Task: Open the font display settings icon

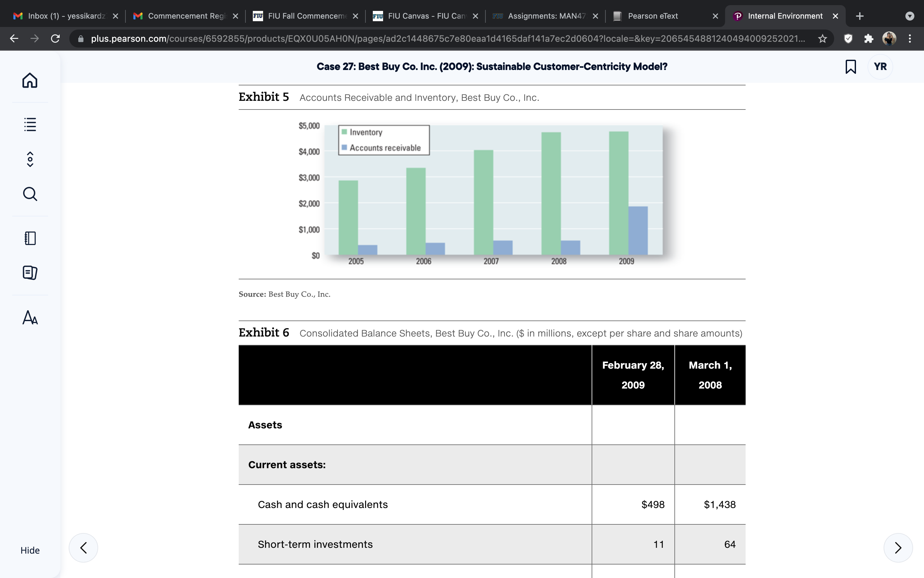Action: tap(30, 317)
